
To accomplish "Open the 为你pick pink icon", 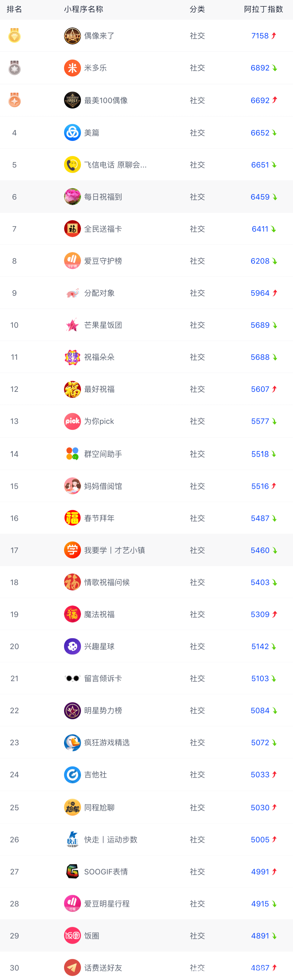I will pyautogui.click(x=72, y=421).
